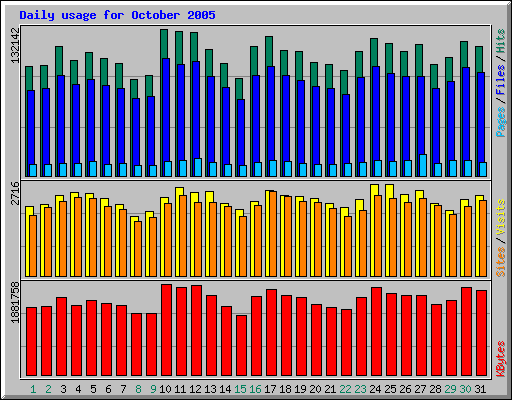
Task: Select the green Hits bar for day 15
Action: pos(239,89)
